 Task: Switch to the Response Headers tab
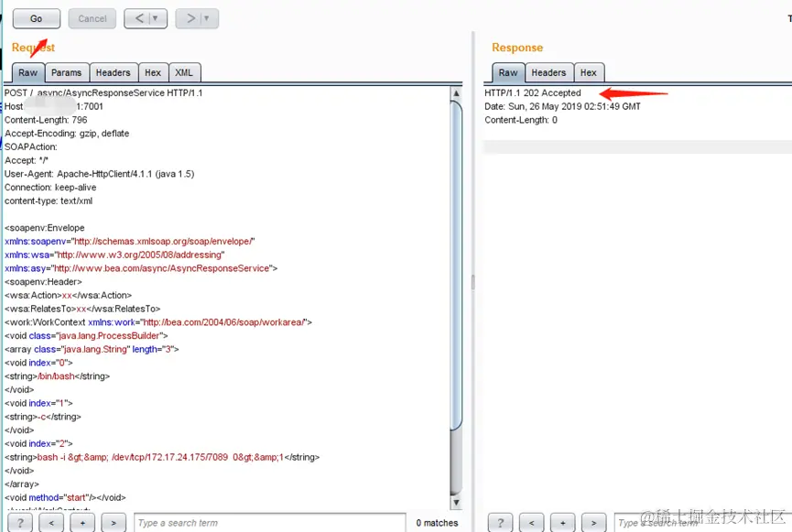click(x=549, y=72)
